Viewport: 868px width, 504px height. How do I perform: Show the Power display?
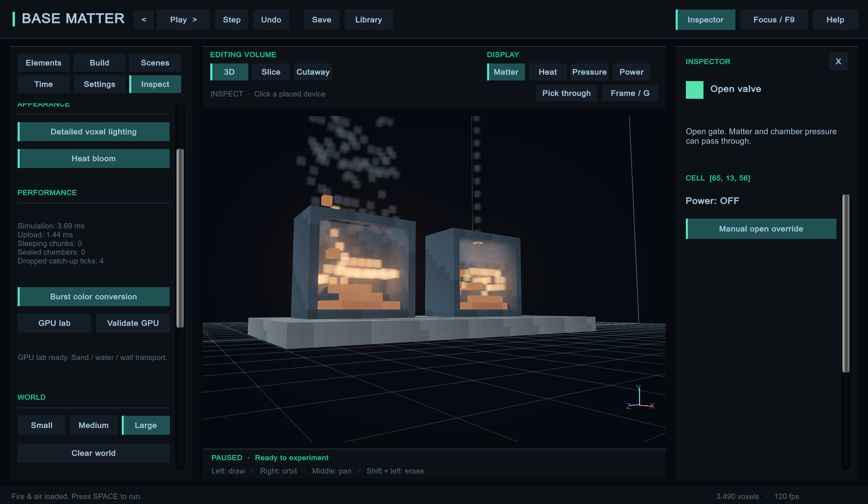coord(631,72)
